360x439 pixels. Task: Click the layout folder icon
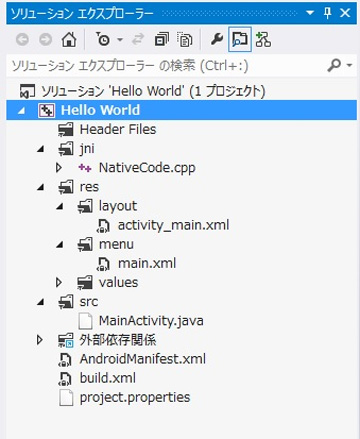coord(85,206)
